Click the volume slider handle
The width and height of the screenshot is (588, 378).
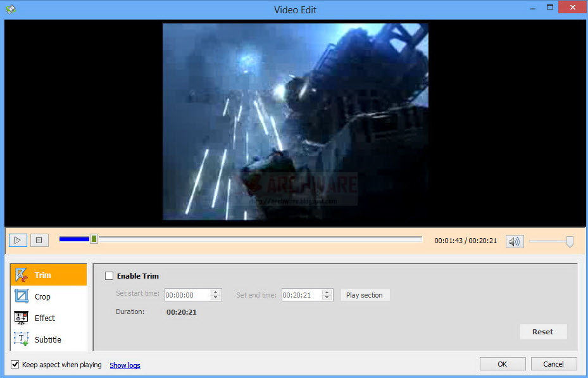(x=570, y=241)
